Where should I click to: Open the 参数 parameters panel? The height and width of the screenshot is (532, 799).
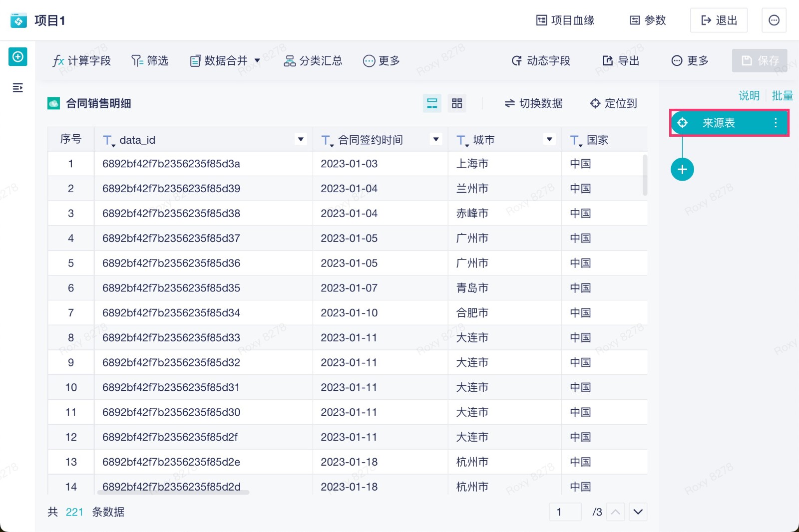(648, 20)
